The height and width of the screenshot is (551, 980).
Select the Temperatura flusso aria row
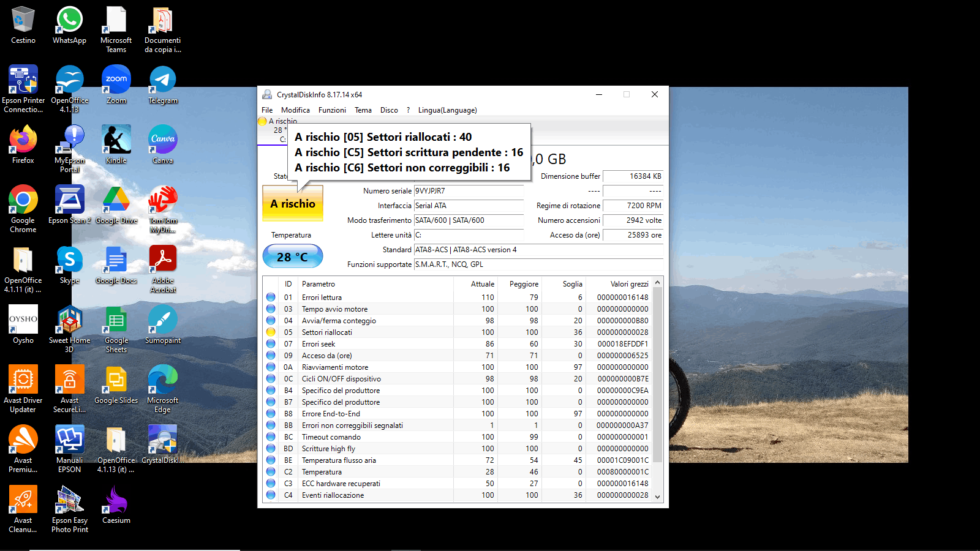[458, 460]
